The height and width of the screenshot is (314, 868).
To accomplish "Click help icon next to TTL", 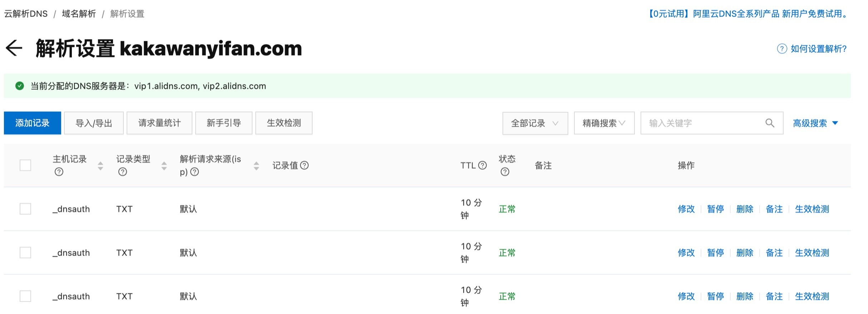I will 482,165.
